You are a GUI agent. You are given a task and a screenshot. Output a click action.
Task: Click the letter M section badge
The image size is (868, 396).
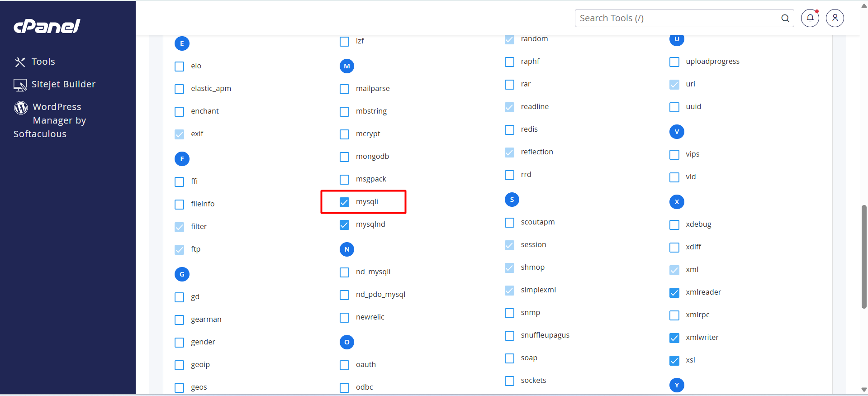(x=347, y=66)
